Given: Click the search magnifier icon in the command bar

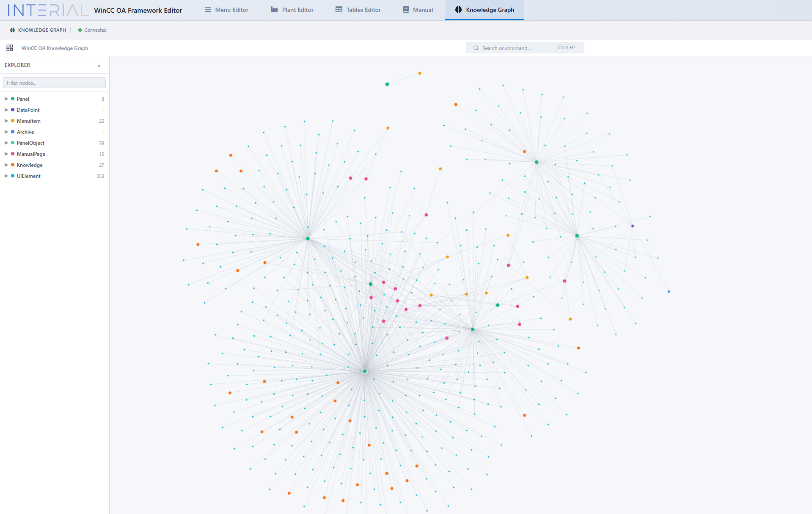Looking at the screenshot, I should [x=476, y=47].
